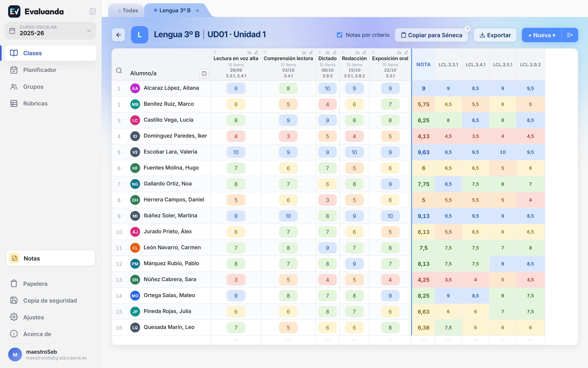The image size is (588, 368).
Task: Open the Curso Escolar 2025-26 dropdown
Action: 51,31
